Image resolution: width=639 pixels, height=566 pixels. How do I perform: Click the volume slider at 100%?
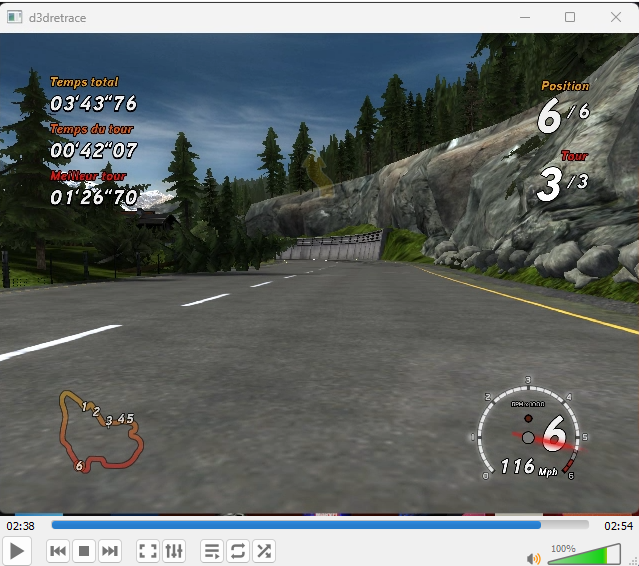coord(585,555)
